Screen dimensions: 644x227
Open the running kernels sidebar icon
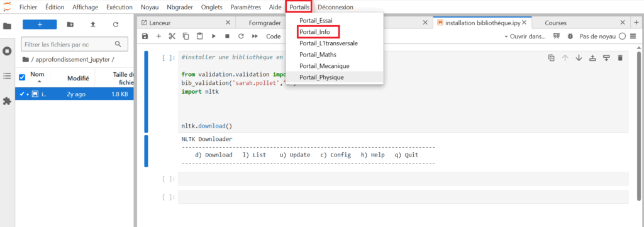[x=7, y=52]
